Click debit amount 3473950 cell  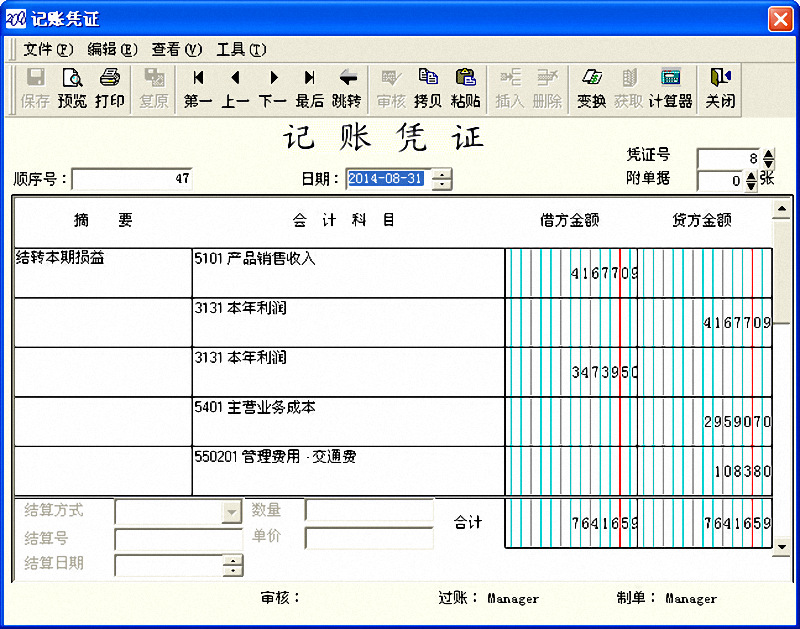coord(571,372)
